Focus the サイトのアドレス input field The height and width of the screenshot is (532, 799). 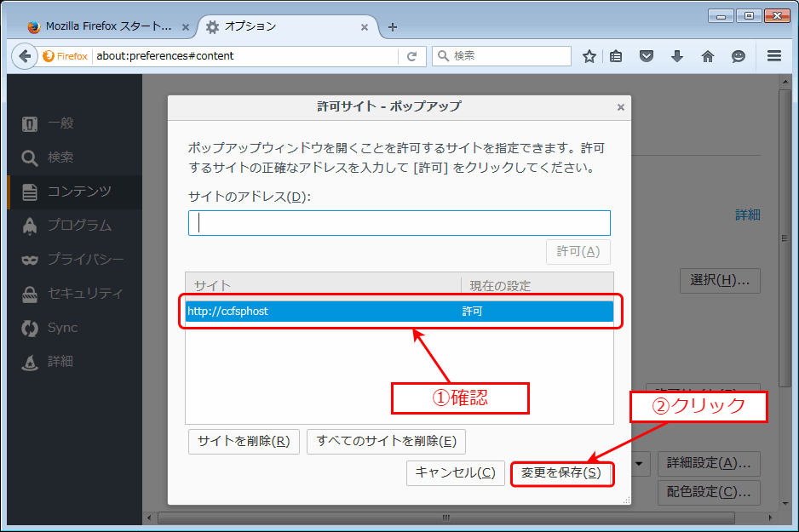coord(399,223)
